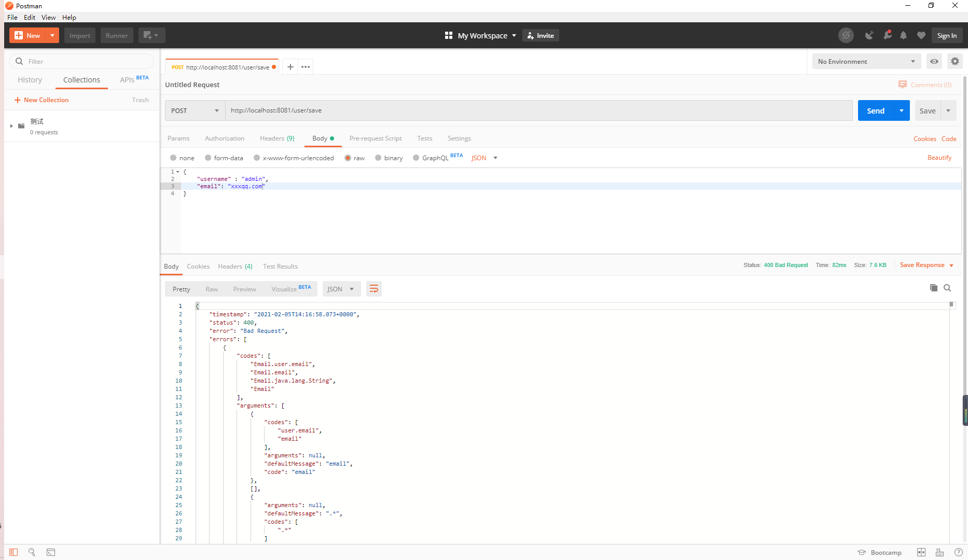Open the Cookies link near Code
The height and width of the screenshot is (560, 968).
pos(924,139)
